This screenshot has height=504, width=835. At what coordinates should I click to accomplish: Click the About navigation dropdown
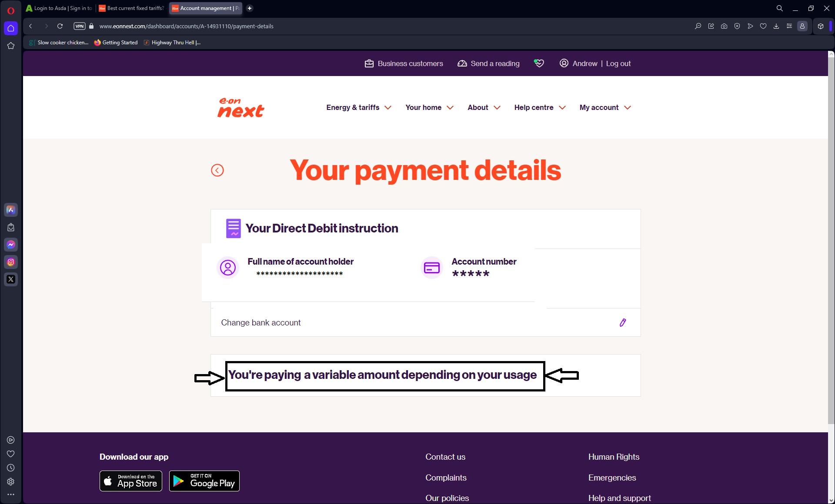(483, 107)
